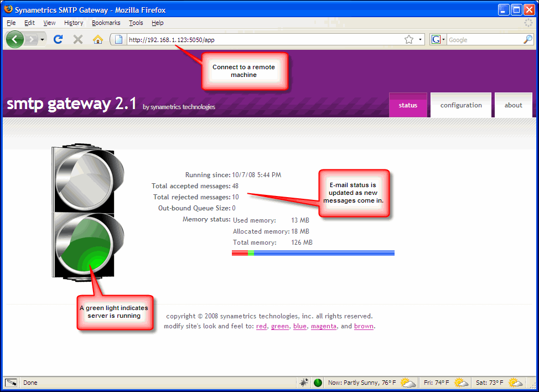
Task: Click the search magnifier icon
Action: coord(528,39)
